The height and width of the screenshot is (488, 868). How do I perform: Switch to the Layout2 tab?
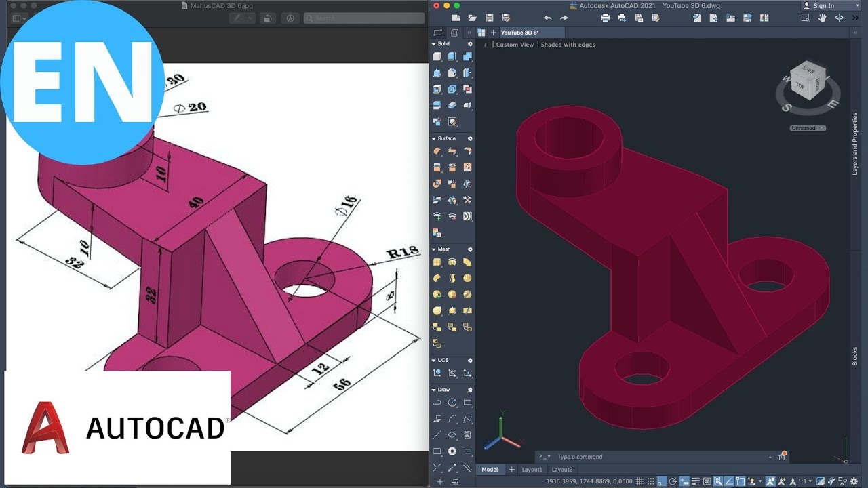click(562, 469)
